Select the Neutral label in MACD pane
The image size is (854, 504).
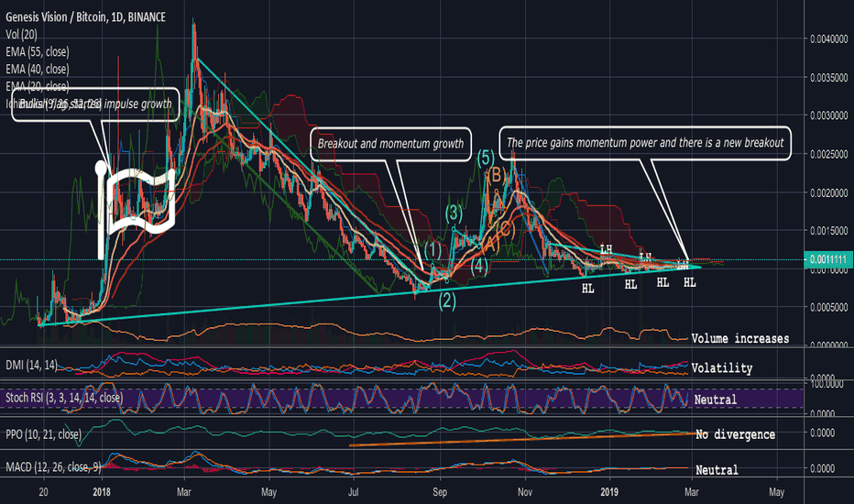[717, 470]
